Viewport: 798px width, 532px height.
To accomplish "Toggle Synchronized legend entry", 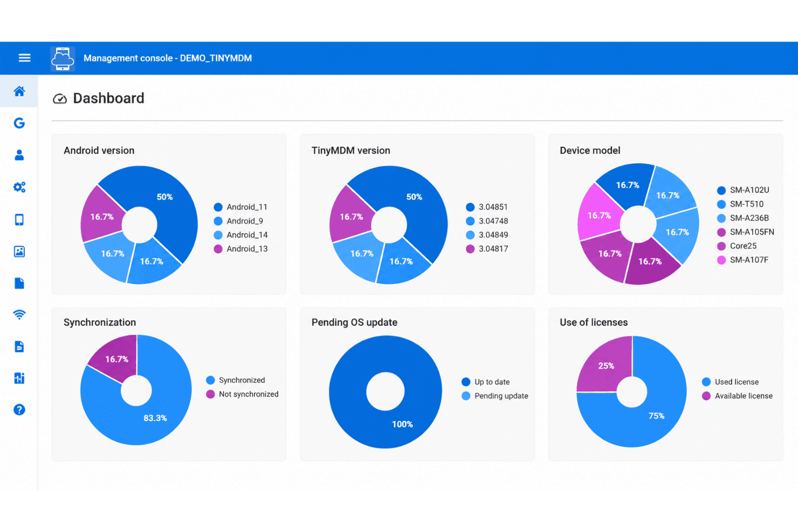I will [236, 381].
